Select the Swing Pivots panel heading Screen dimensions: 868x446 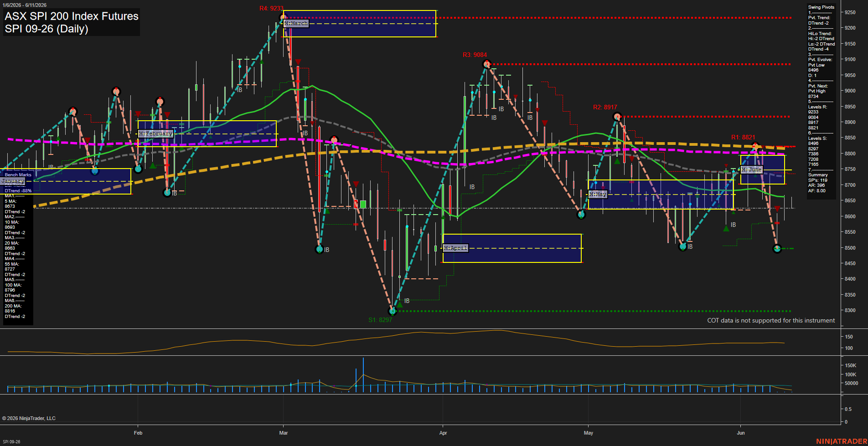[x=821, y=7]
